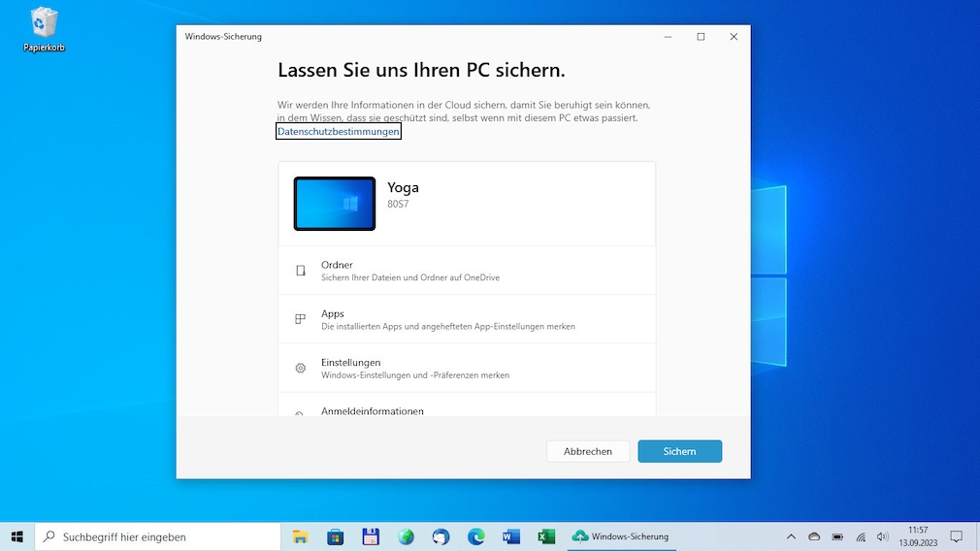Open the OneDrive cloud tray icon
The height and width of the screenshot is (551, 980).
point(814,536)
